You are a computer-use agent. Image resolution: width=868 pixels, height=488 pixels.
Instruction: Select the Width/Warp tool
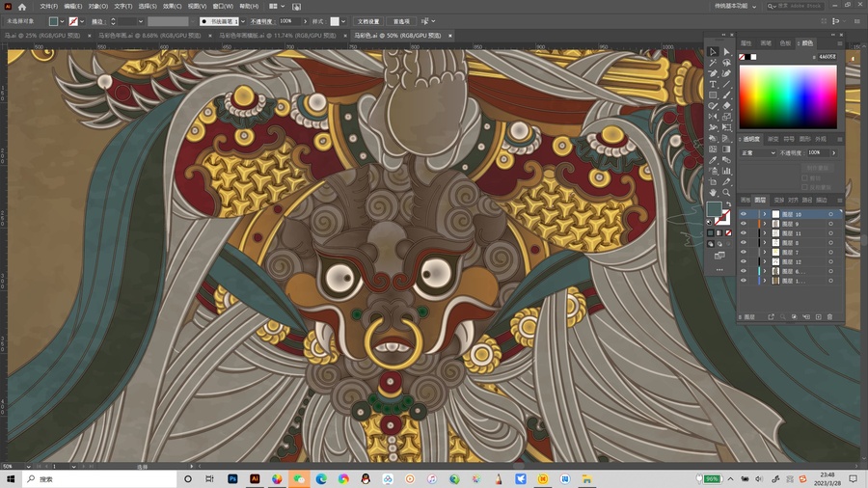[x=713, y=127]
